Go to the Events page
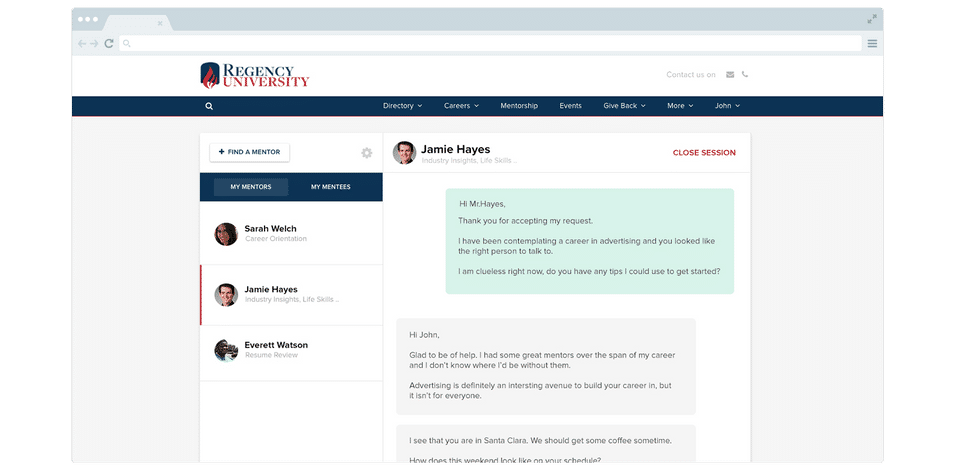 (571, 106)
